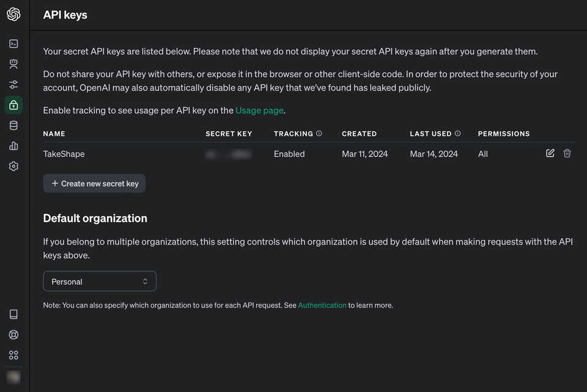Screen dimensions: 587x392
Task: Click the OpenAI logo in the sidebar
Action: pyautogui.click(x=13, y=14)
